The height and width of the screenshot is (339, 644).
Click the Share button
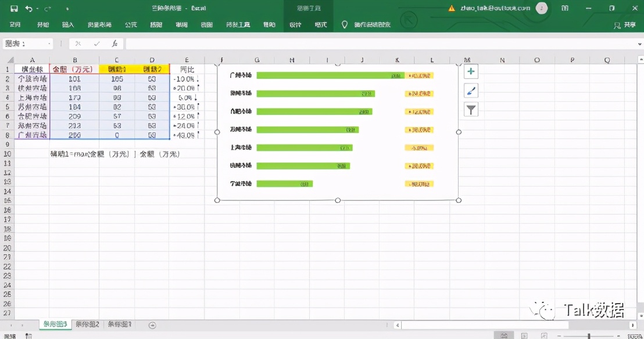624,25
